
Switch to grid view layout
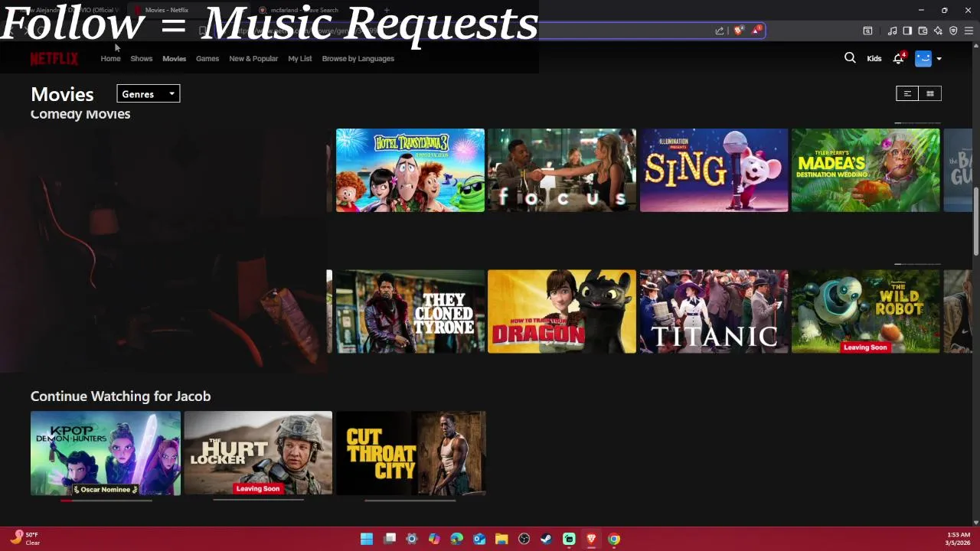coord(930,93)
